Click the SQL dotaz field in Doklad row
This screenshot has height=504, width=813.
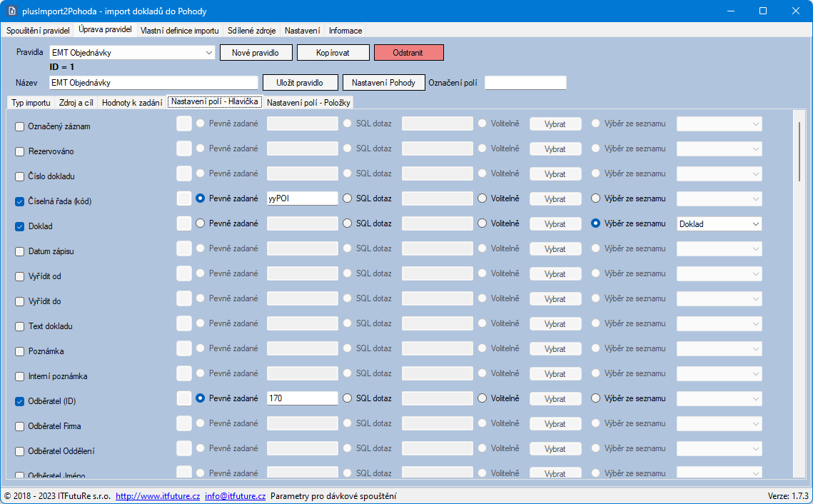[438, 223]
